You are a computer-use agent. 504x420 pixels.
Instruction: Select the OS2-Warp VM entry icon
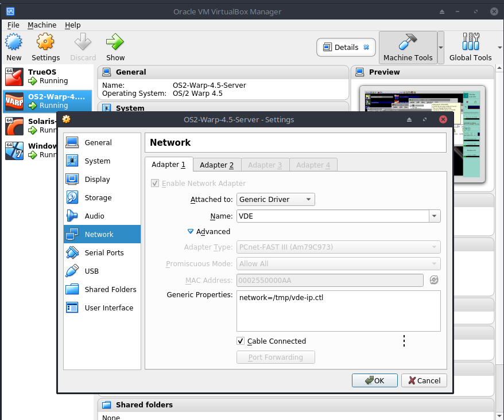pos(14,101)
